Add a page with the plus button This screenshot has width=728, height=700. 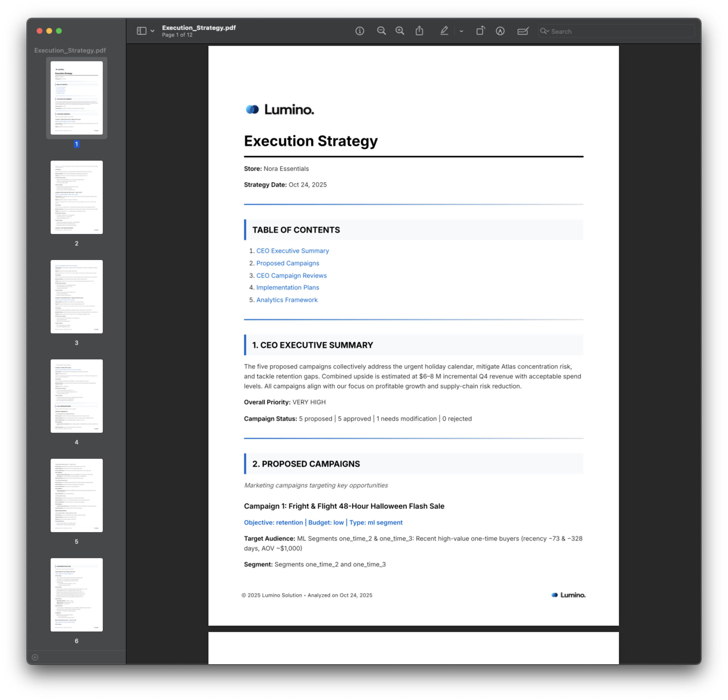coord(35,657)
